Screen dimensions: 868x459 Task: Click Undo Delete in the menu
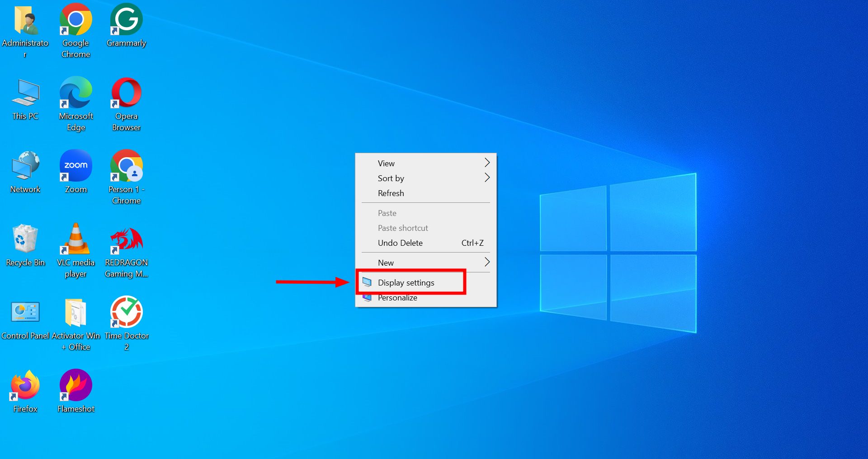point(400,243)
